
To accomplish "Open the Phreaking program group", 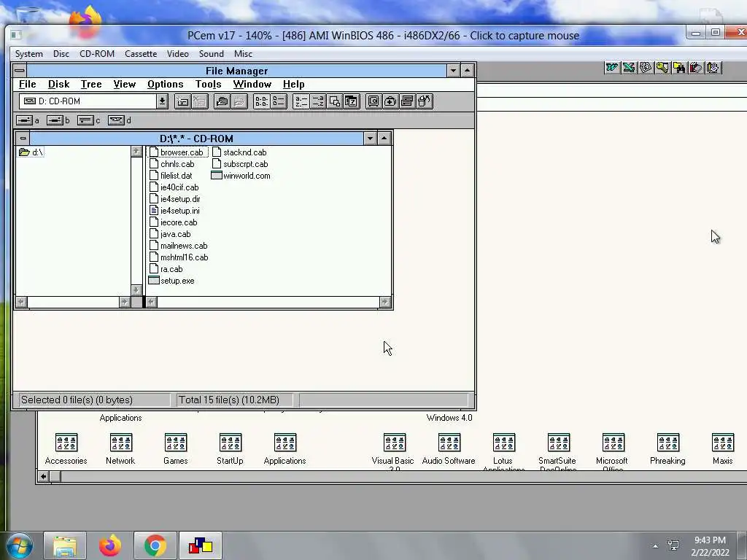I will click(668, 448).
